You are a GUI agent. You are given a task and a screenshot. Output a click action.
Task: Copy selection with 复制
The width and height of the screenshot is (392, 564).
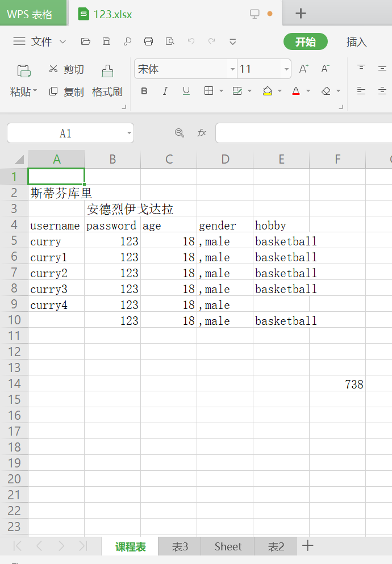[x=67, y=91]
